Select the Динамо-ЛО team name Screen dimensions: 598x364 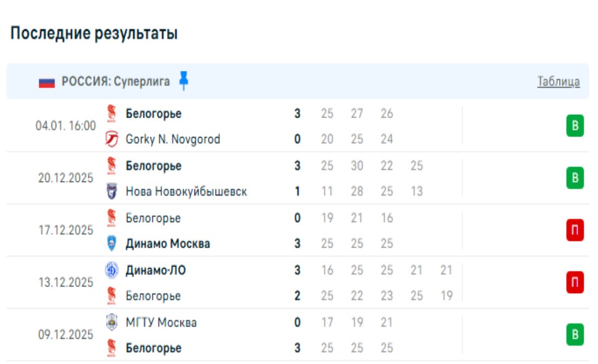click(x=155, y=270)
